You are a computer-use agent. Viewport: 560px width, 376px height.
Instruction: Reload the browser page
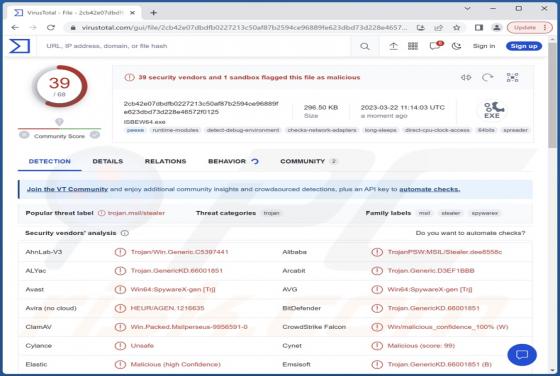[51, 27]
